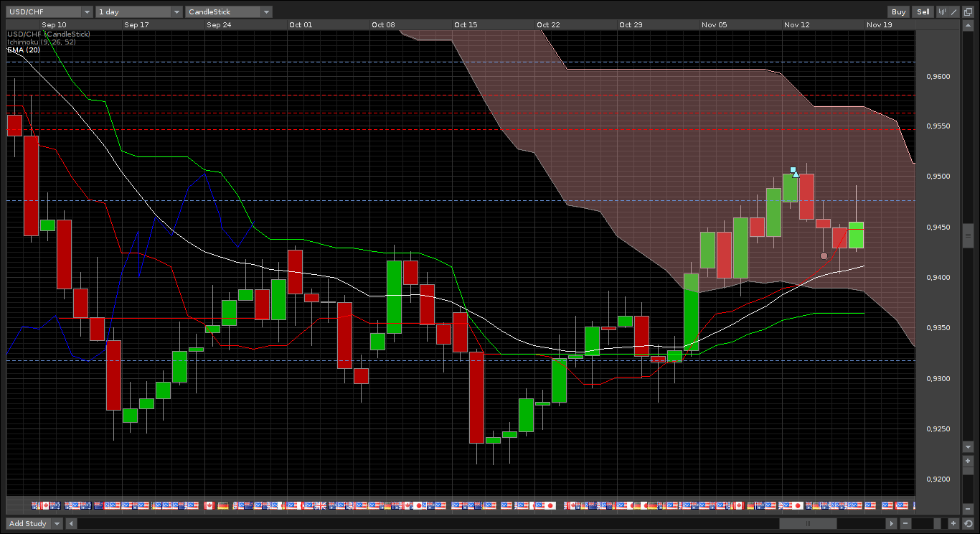This screenshot has height=534, width=980.
Task: Click the Add Study button
Action: click(28, 523)
